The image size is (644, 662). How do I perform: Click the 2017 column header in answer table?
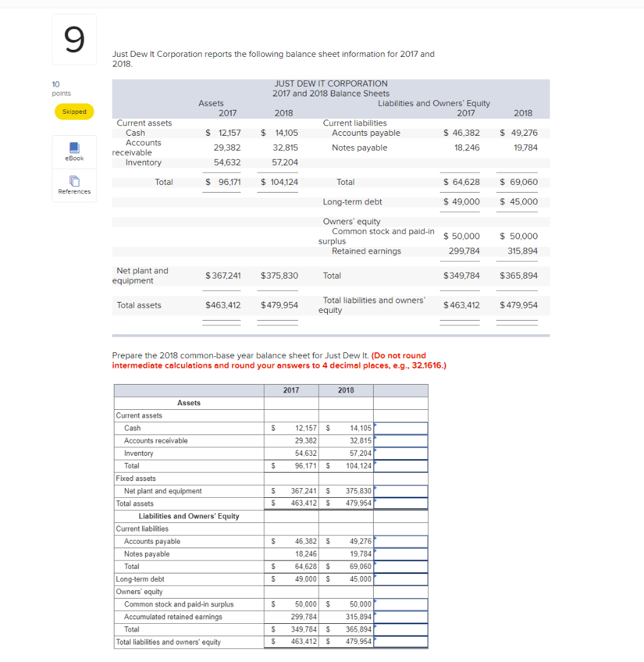291,390
